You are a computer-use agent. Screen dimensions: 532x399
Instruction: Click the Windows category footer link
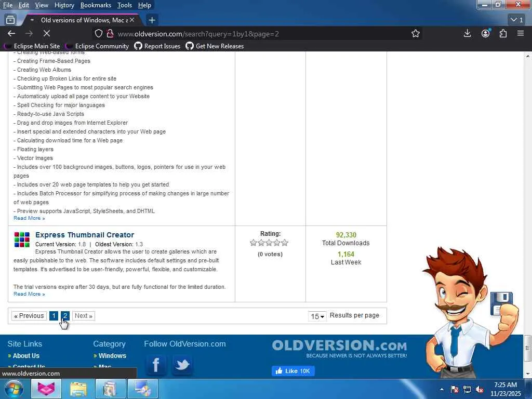[x=112, y=355]
